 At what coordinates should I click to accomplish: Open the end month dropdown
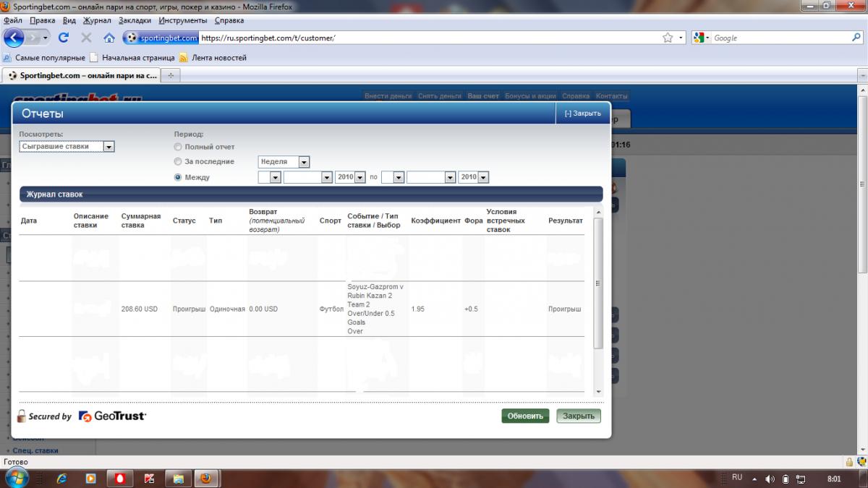(x=431, y=177)
